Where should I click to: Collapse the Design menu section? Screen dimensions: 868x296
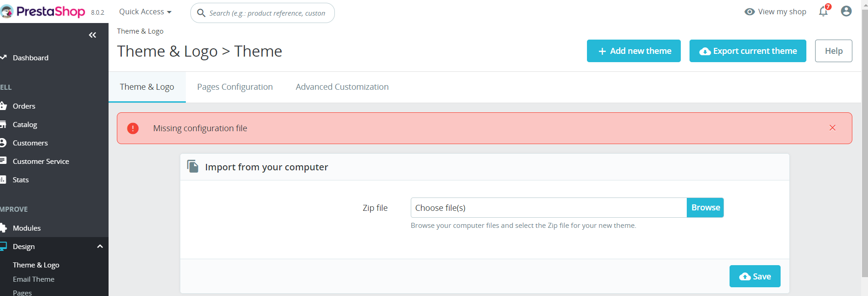coord(100,246)
